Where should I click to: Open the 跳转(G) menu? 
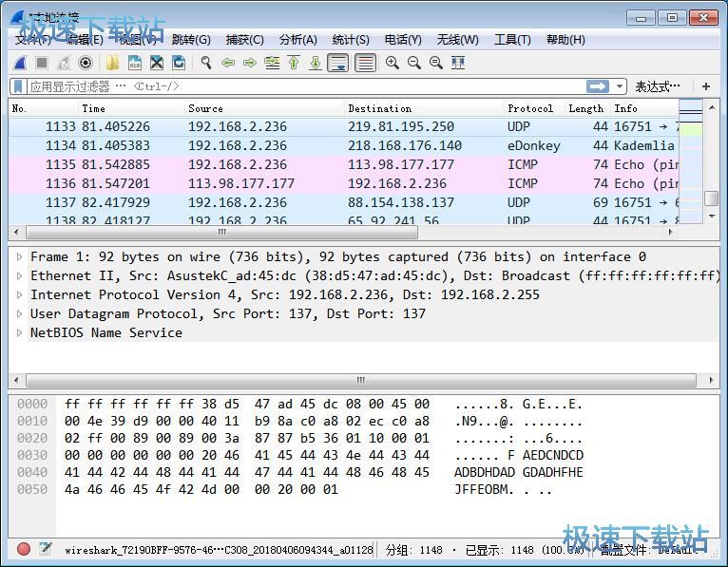pos(191,40)
